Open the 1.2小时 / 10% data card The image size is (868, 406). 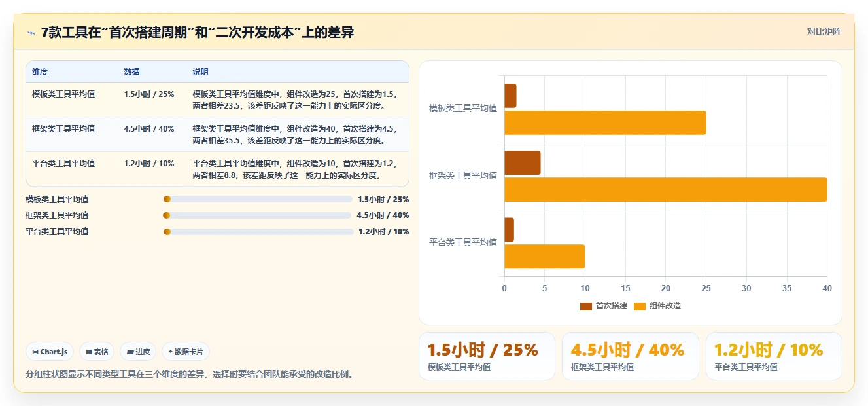774,356
